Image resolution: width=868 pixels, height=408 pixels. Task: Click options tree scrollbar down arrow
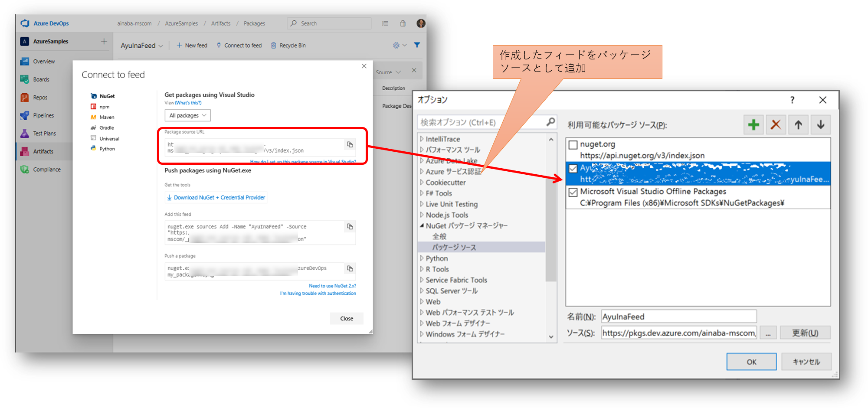pyautogui.click(x=551, y=336)
